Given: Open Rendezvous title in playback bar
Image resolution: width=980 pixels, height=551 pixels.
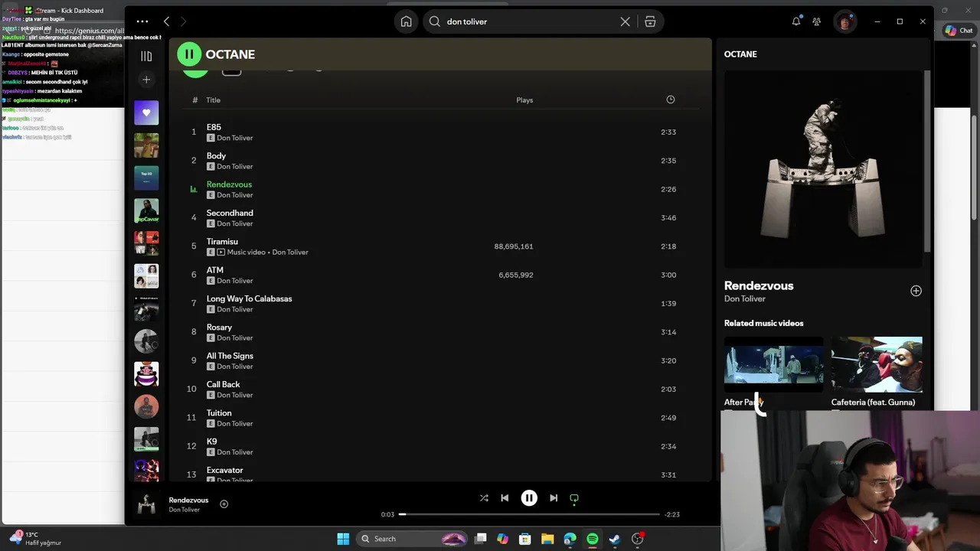Looking at the screenshot, I should pos(188,500).
